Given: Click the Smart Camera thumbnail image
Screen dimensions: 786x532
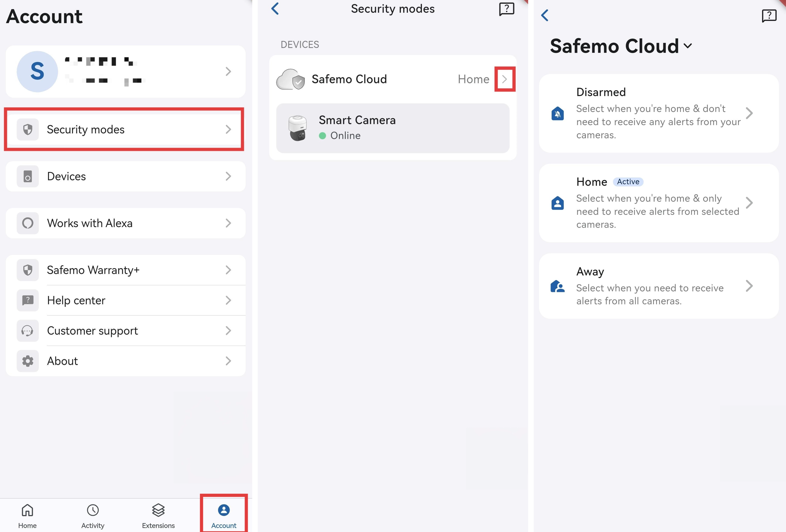Looking at the screenshot, I should [297, 128].
